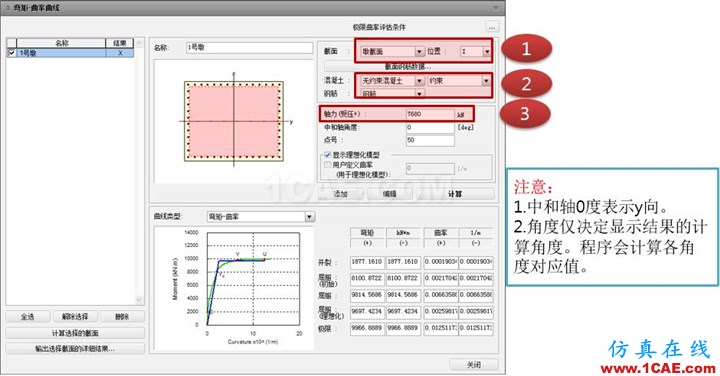Click 屈服 positive moment cell 9814.5686

367,295
